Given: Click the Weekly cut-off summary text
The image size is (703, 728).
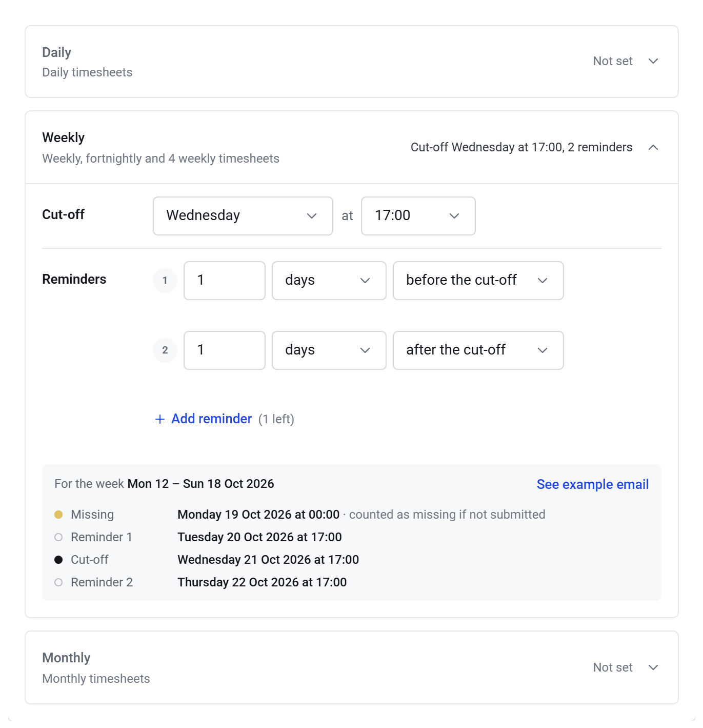Looking at the screenshot, I should 521,147.
